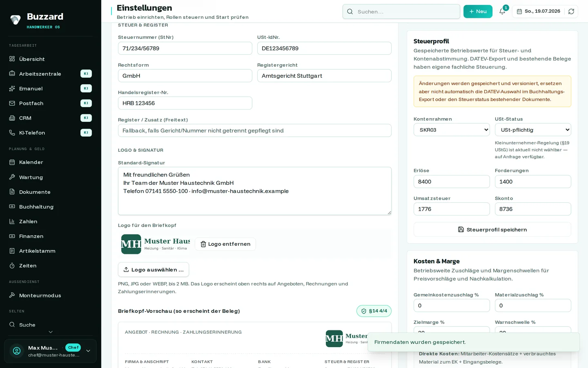Click the Steuernummer field 71/234/56789
This screenshot has height=368, width=588.
coord(185,48)
